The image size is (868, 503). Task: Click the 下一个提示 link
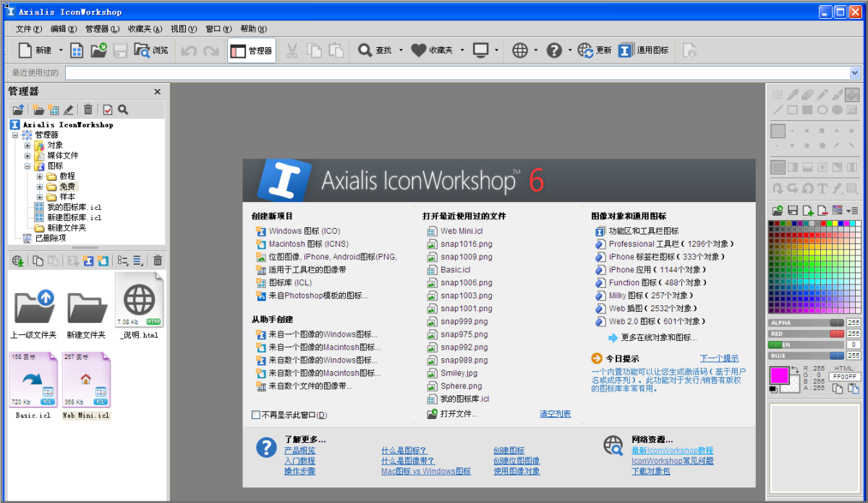pos(718,358)
